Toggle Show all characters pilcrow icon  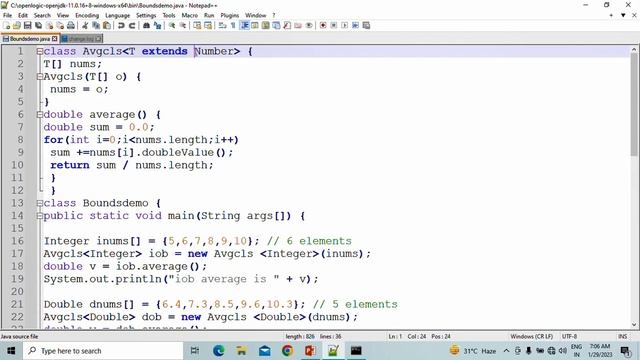point(233,25)
